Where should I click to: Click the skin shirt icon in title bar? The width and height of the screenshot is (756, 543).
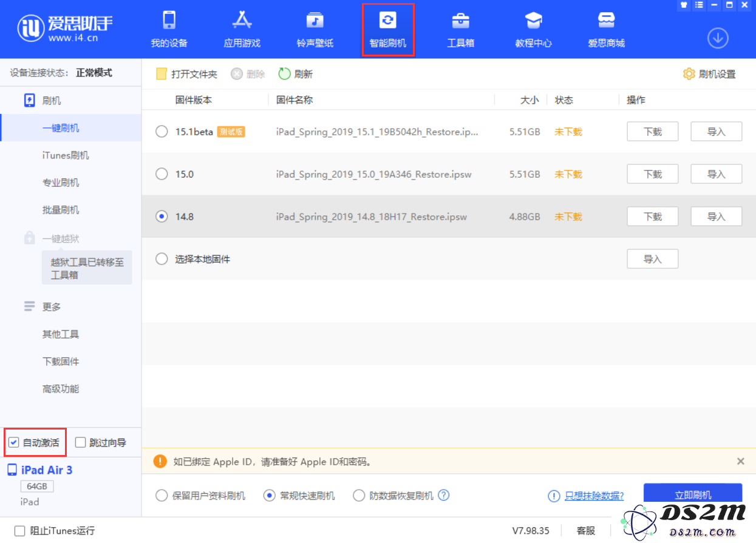pyautogui.click(x=684, y=5)
